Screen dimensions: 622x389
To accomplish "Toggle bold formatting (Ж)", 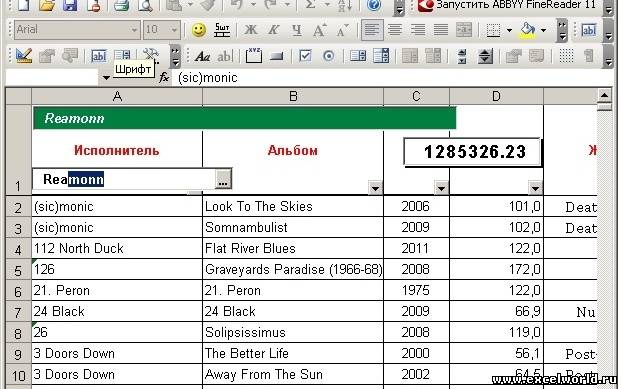I will click(250, 30).
